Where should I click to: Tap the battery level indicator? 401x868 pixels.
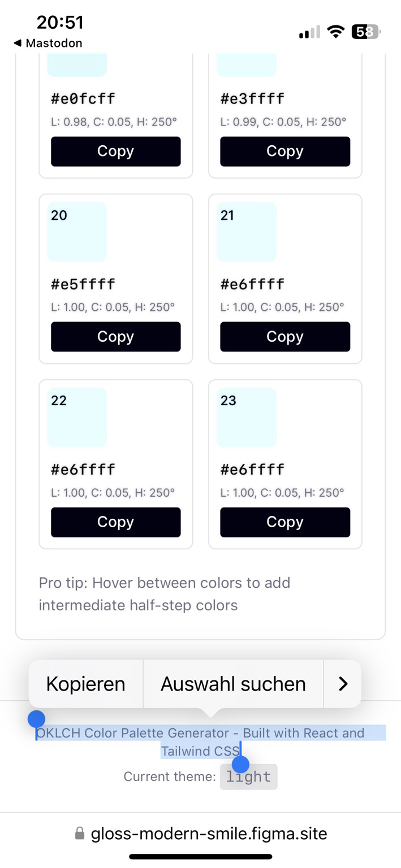[366, 32]
